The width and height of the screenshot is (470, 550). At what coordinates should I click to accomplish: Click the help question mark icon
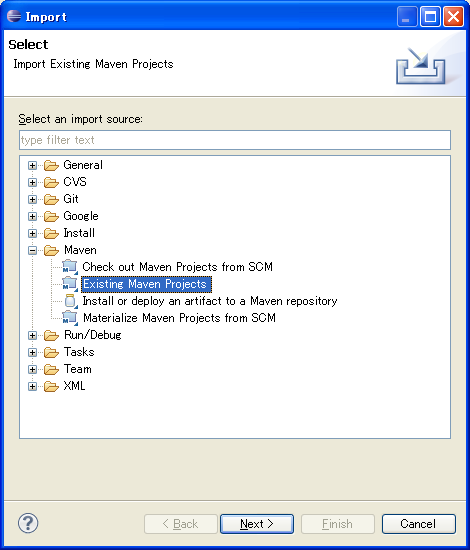(x=28, y=523)
